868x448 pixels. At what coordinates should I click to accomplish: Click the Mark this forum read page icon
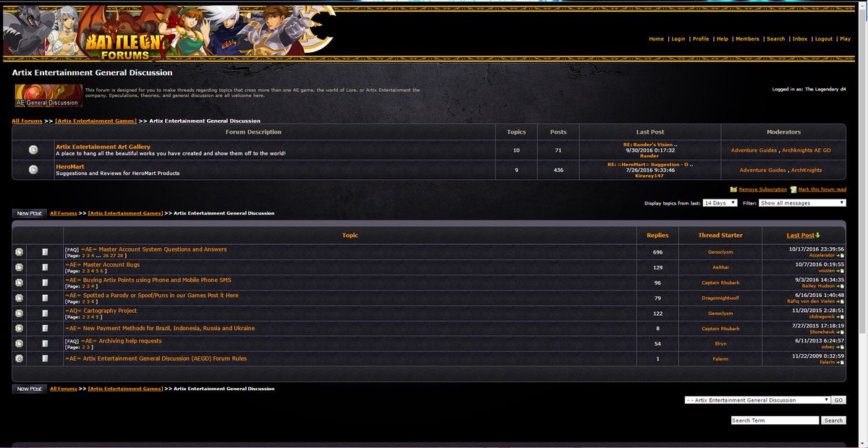click(x=793, y=189)
